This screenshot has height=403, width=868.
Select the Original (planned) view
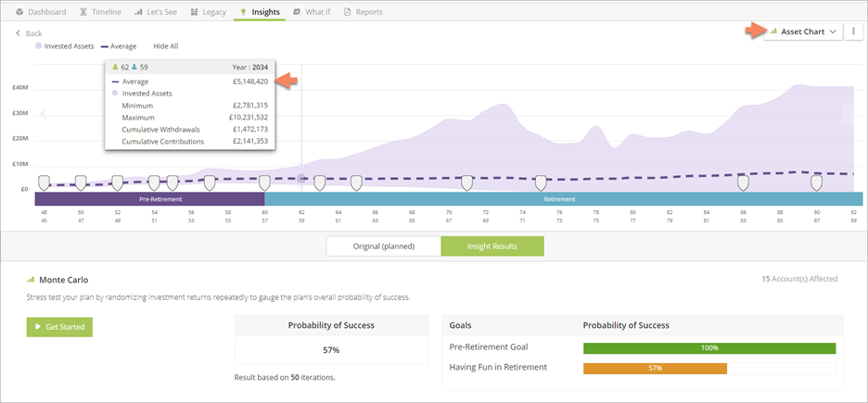[383, 246]
